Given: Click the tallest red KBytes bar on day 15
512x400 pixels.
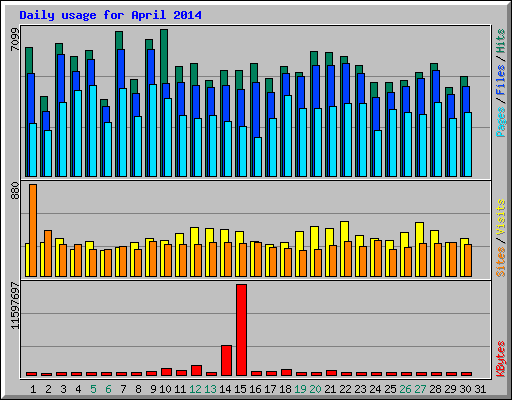Looking at the screenshot, I should [x=241, y=330].
